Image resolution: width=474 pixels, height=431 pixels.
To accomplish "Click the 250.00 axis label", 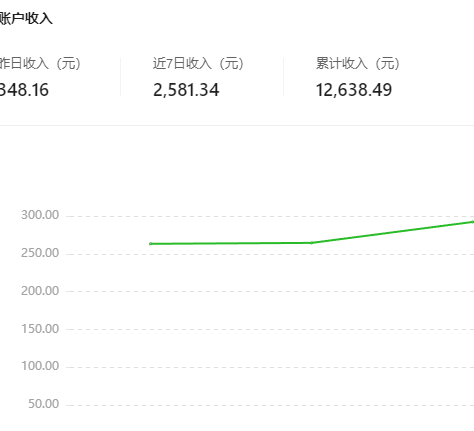I will coord(40,253).
